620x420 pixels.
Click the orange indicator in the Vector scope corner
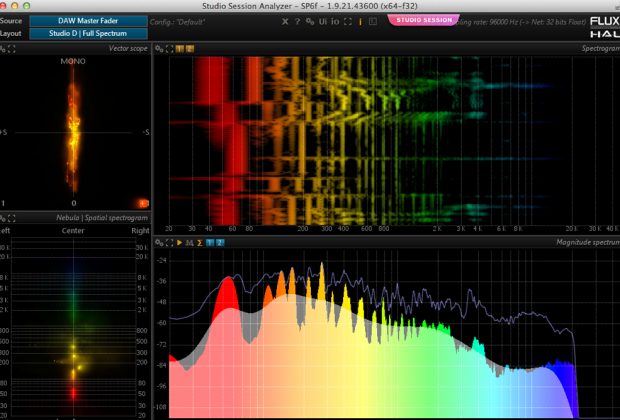[142, 203]
